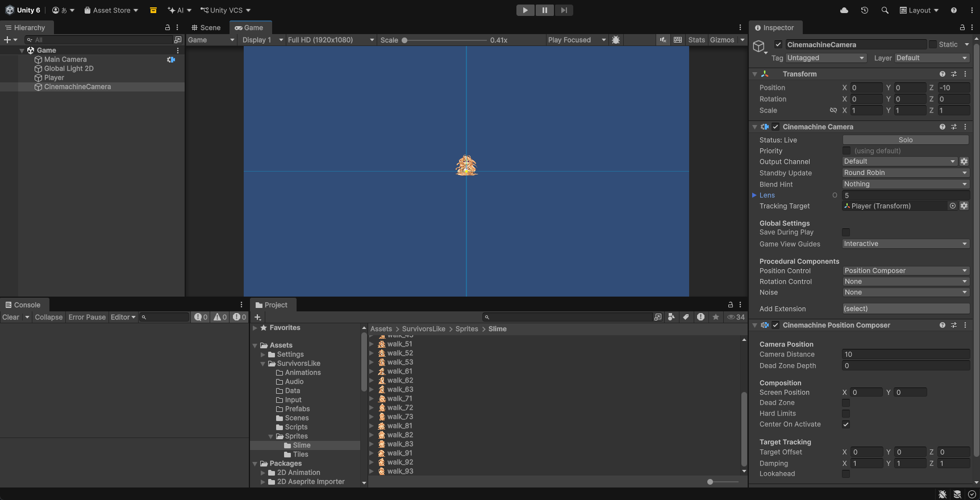This screenshot has height=500, width=980.
Task: Click the Step frame button
Action: (x=564, y=10)
